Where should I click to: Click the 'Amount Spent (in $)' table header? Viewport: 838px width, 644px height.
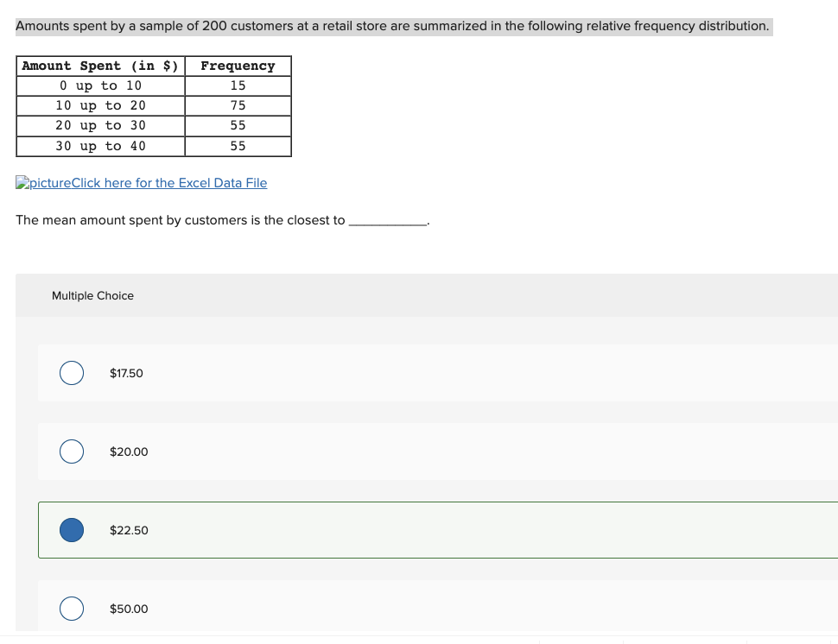(99, 66)
